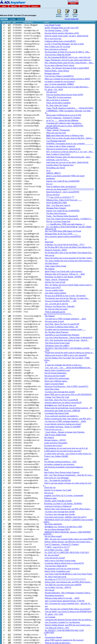Tick checkbox for Kivaa email row

4,312
